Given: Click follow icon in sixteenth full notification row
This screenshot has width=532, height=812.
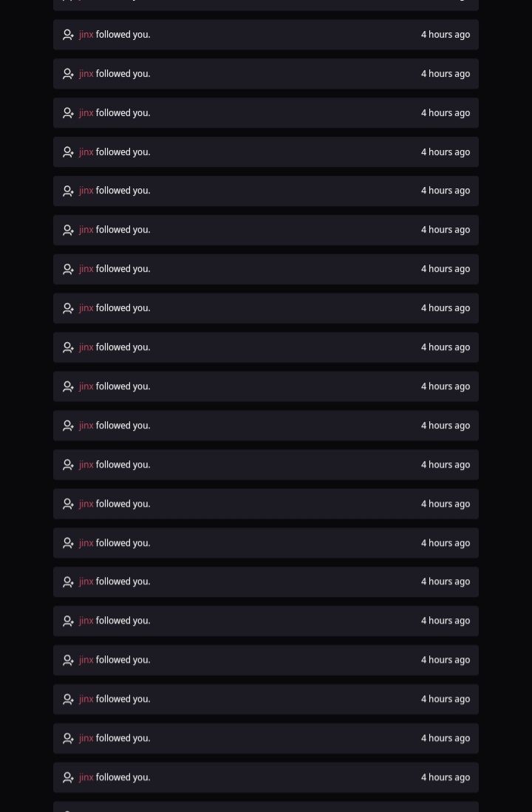Looking at the screenshot, I should (x=69, y=621).
